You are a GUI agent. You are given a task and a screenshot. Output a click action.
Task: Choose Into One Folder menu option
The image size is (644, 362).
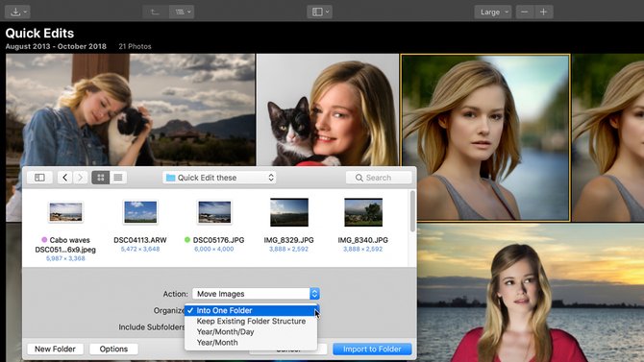click(x=251, y=310)
